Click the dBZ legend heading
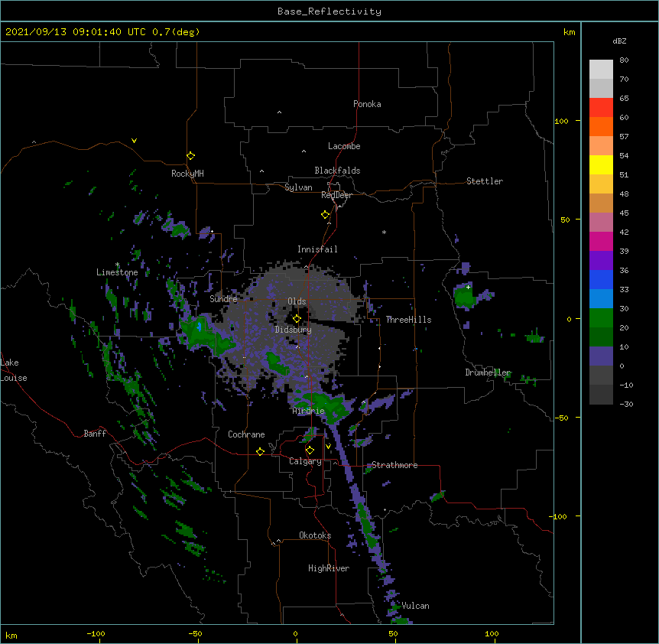 tap(619, 41)
